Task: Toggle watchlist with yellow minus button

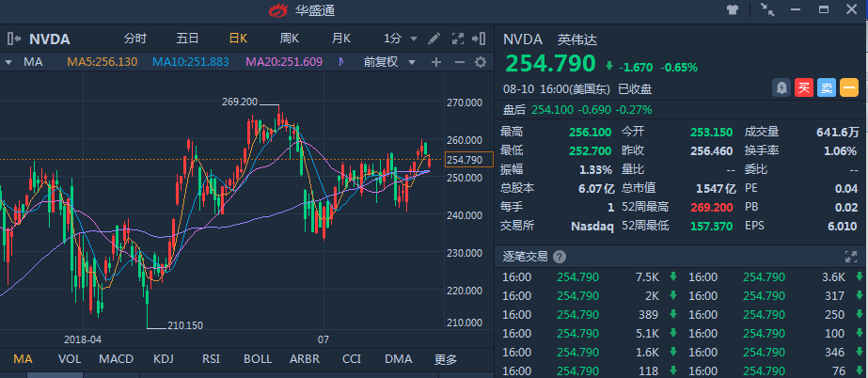Action: pyautogui.click(x=848, y=87)
